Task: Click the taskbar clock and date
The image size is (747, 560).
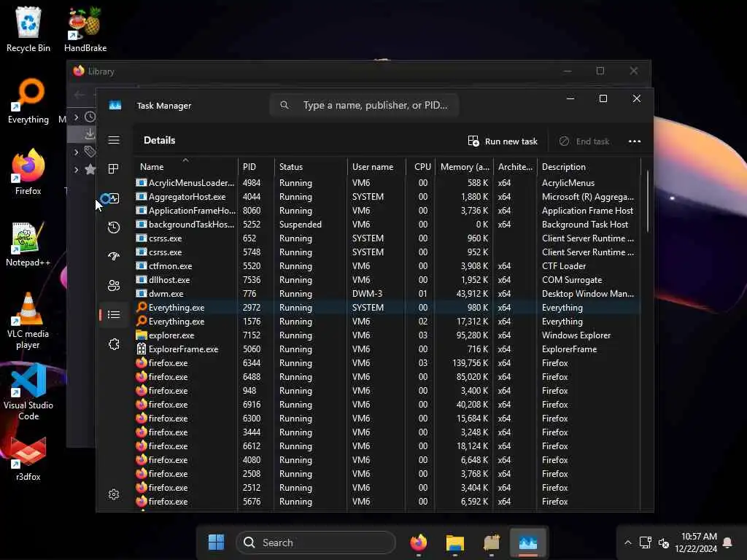Action: click(695, 542)
